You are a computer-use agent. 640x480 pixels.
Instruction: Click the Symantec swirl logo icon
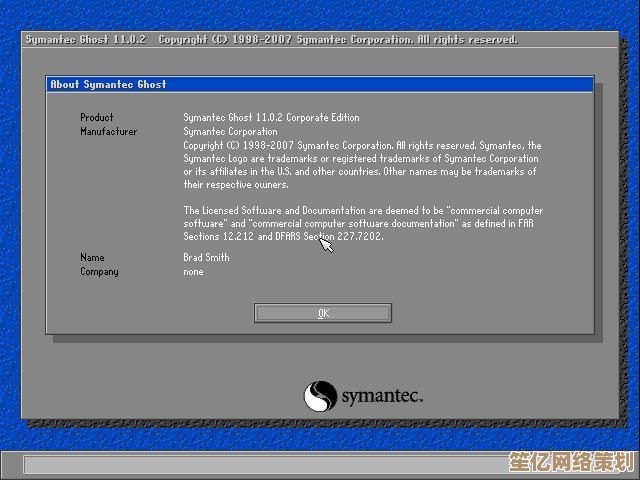click(x=320, y=396)
